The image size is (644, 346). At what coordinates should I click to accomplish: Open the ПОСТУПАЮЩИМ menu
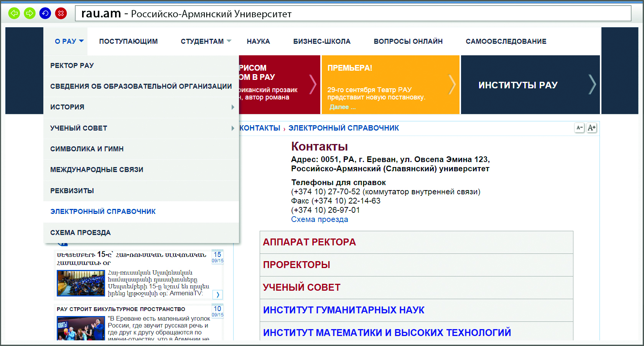(128, 41)
